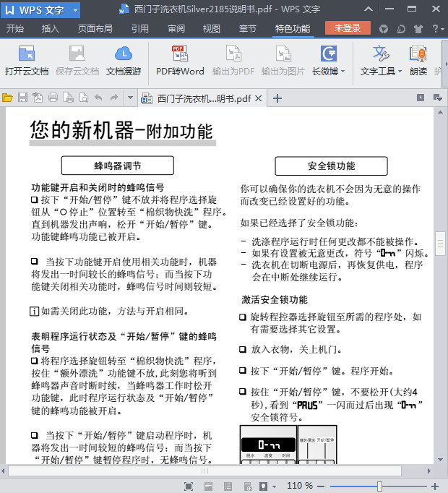Viewport: 448px width, 493px height.
Task: Open the skin shirt icon in the menu bar
Action: click(418, 29)
